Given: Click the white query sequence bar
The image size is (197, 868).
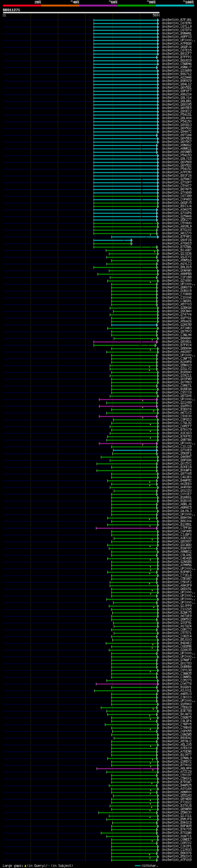Looking at the screenshot, I should pyautogui.click(x=81, y=12).
